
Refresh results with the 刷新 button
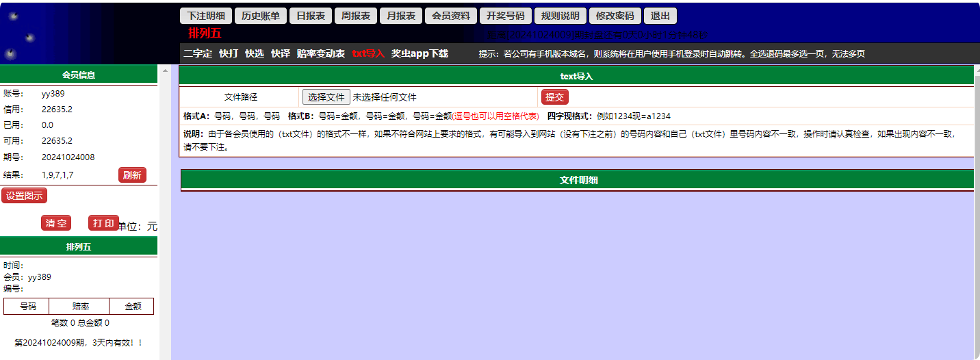coord(132,175)
